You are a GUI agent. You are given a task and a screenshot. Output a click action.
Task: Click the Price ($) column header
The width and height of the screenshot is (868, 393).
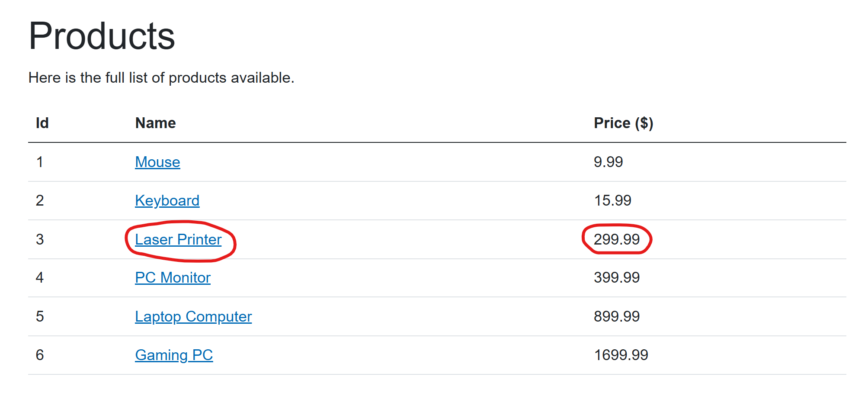tap(623, 123)
